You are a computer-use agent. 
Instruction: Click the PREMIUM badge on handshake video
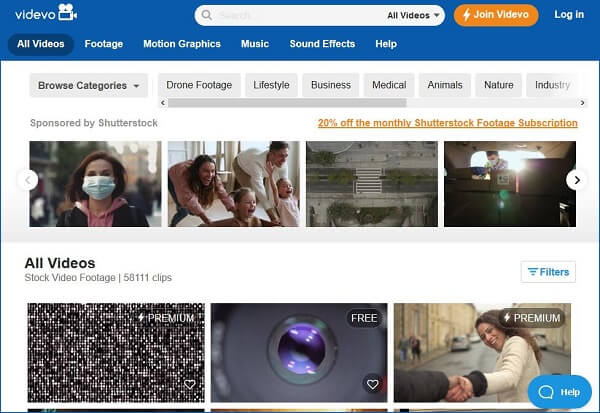coord(532,318)
